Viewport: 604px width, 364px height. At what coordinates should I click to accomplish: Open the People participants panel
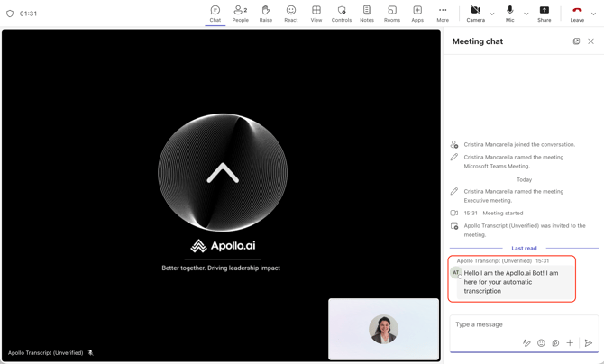(240, 14)
